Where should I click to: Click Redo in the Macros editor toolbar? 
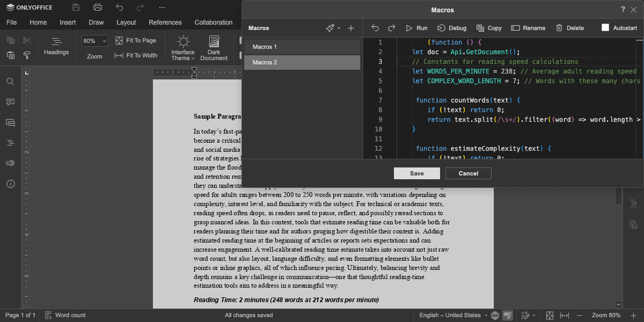(x=392, y=28)
